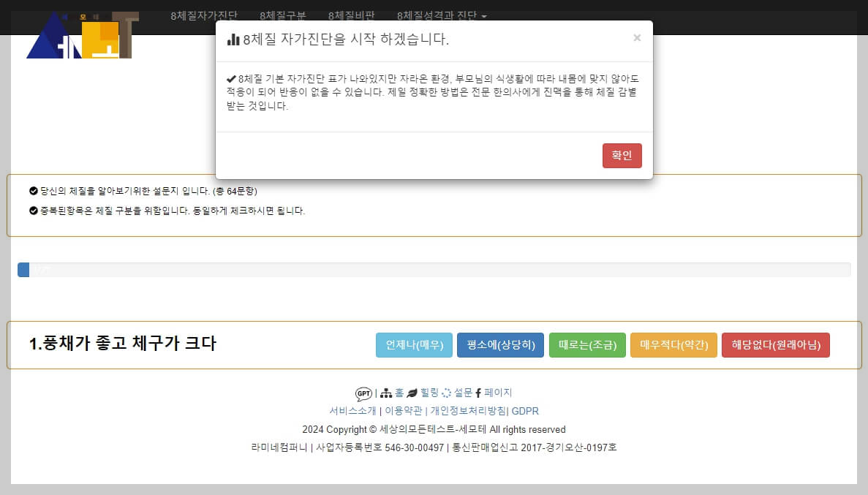This screenshot has width=868, height=495.
Task: Click the bar chart icon in dialog title
Action: pos(233,39)
